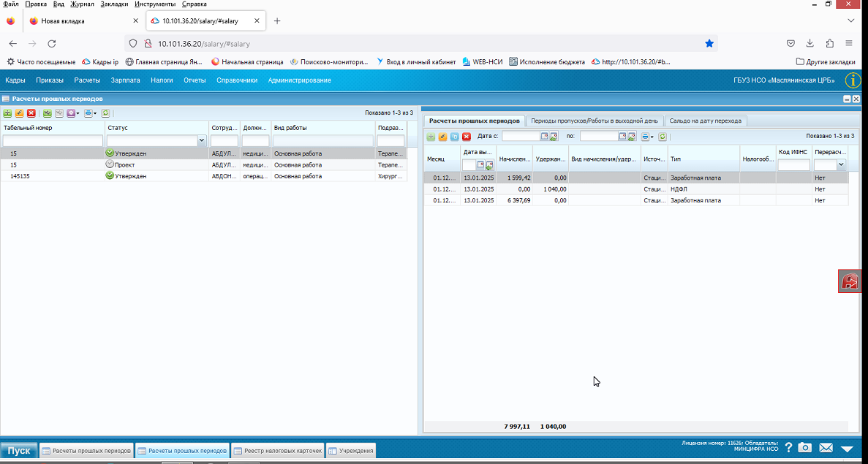Click the refresh icon in left panel toolbar
This screenshot has width=868, height=464.
[105, 113]
